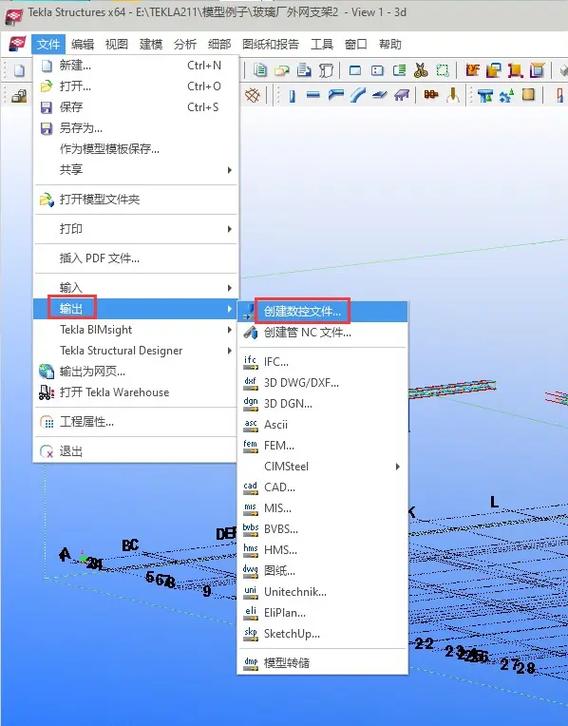Choose 输出为网页...
Image resolution: width=568 pixels, height=726 pixels.
click(x=136, y=371)
